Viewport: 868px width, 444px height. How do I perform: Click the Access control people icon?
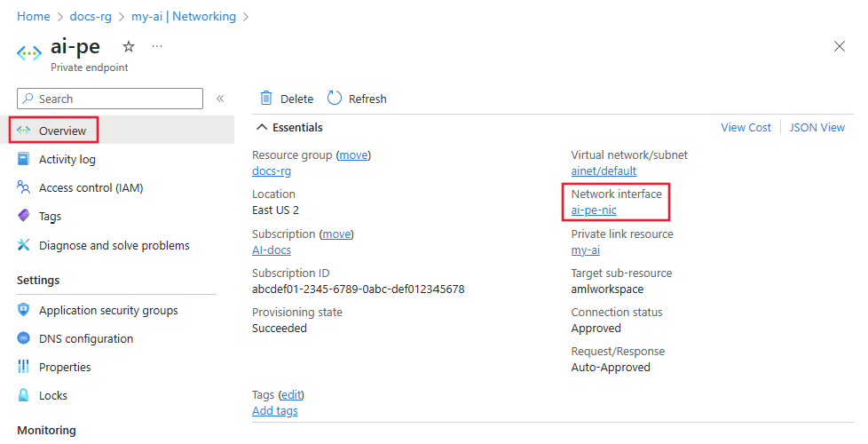coord(23,187)
